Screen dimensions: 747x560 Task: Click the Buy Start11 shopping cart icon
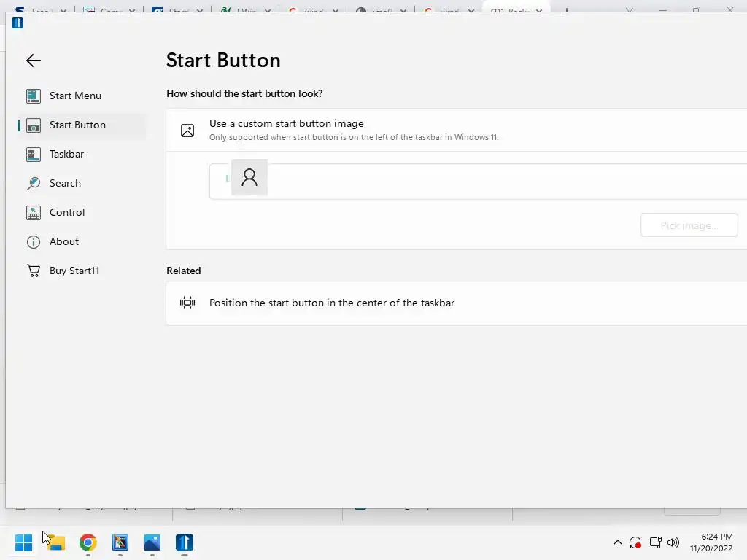[34, 271]
